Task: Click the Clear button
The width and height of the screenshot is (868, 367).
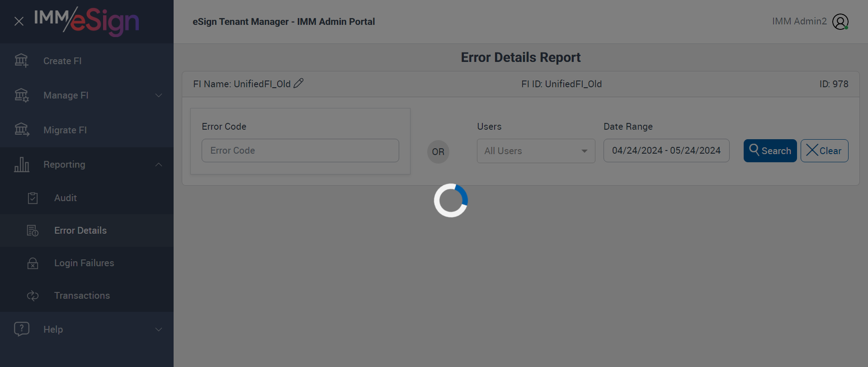Action: tap(824, 151)
